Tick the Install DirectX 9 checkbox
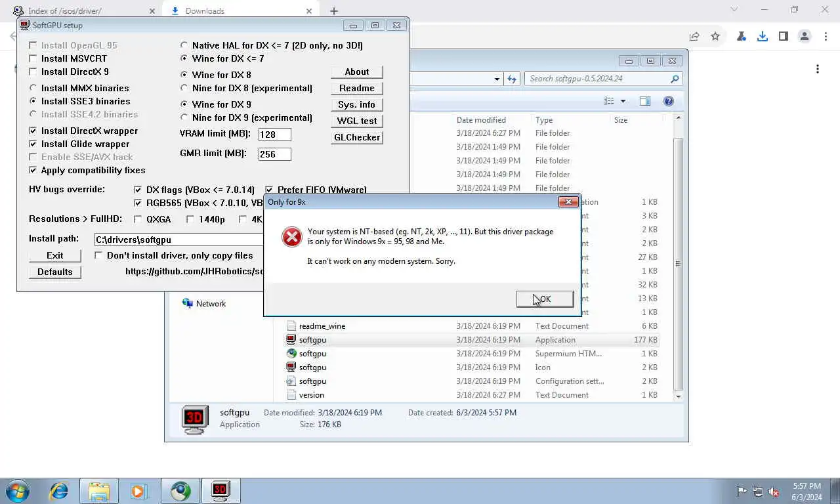Viewport: 840px width, 504px height. tap(33, 72)
